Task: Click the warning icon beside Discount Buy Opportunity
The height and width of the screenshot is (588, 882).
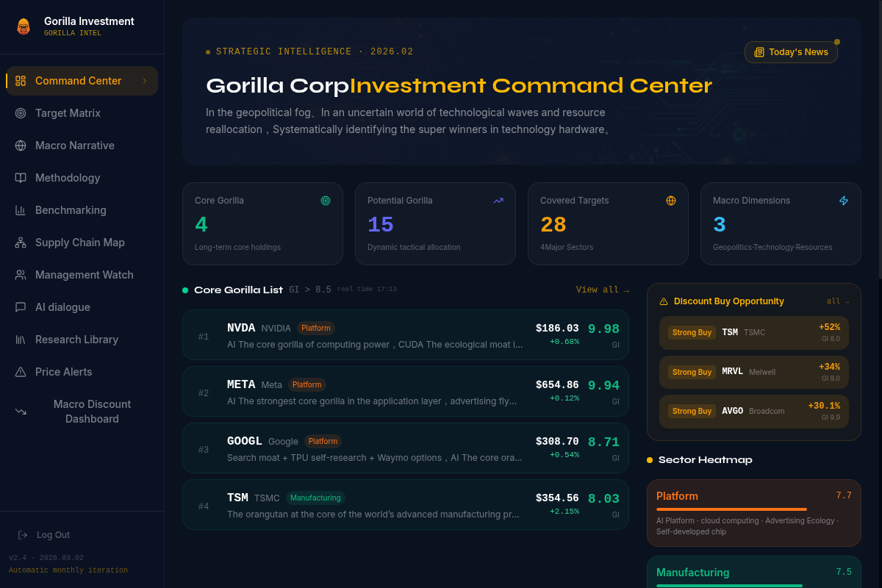Action: coord(664,301)
